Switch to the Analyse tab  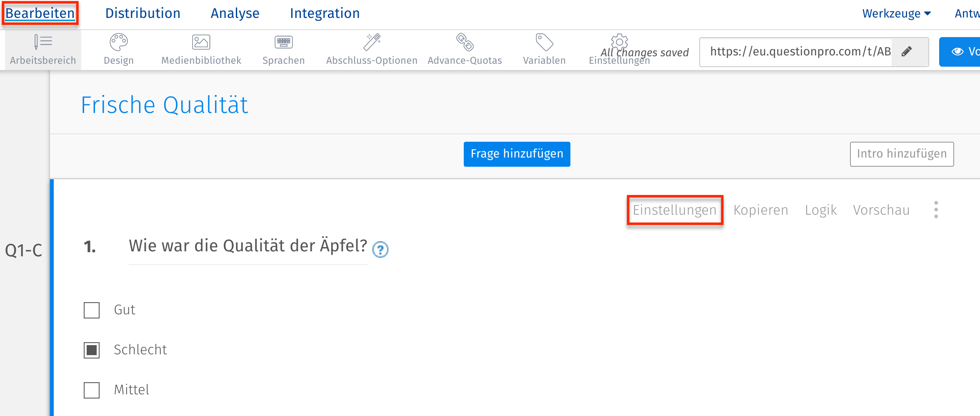(x=235, y=13)
